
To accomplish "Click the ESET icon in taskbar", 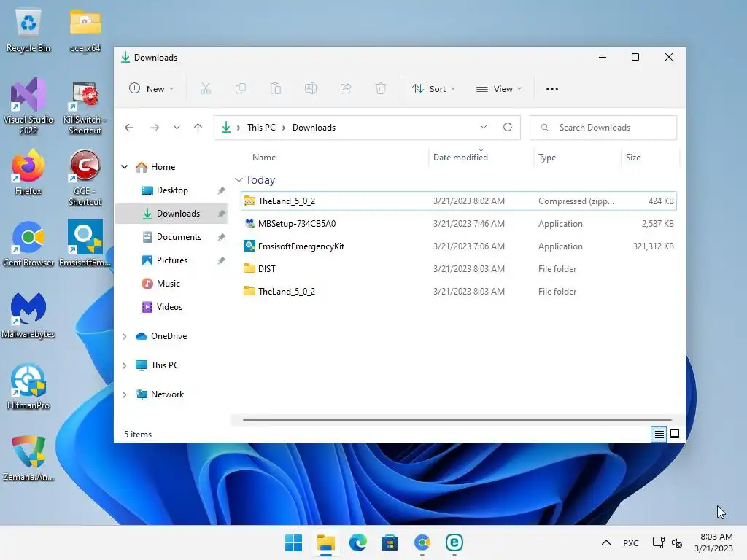I will (x=454, y=542).
